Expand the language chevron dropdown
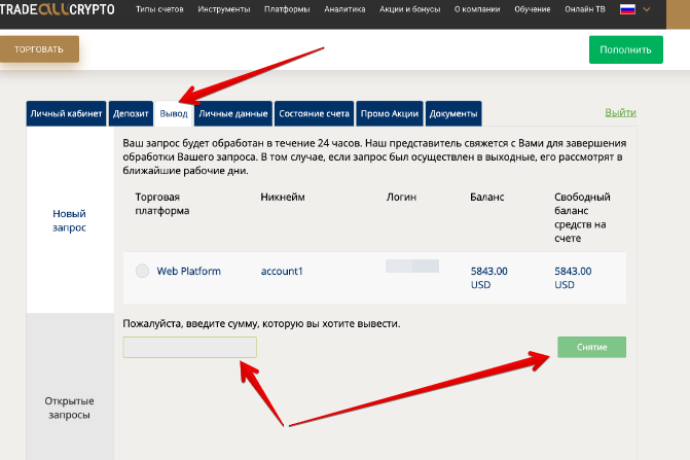 [646, 9]
